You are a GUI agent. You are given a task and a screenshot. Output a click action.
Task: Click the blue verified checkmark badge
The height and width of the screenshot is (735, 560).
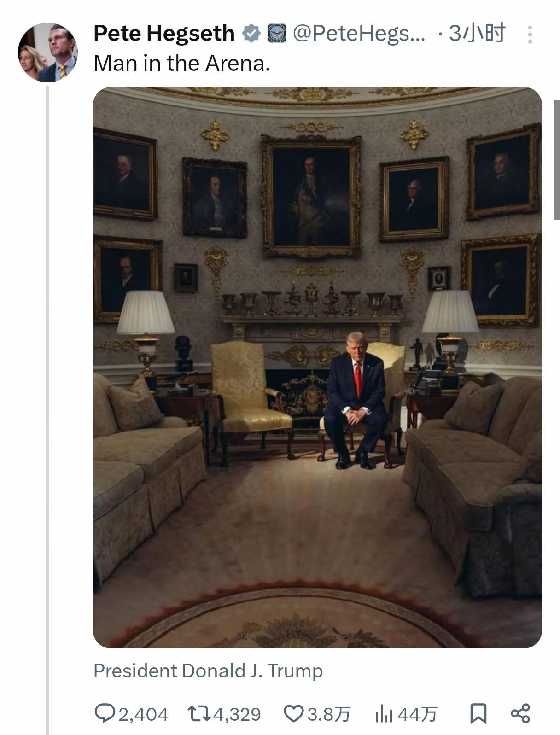click(251, 34)
